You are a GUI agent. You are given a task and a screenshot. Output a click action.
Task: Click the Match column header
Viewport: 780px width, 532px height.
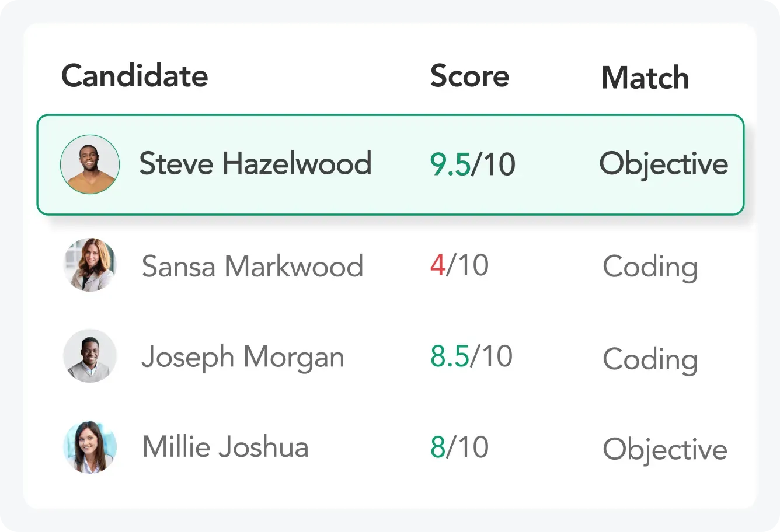pos(645,78)
